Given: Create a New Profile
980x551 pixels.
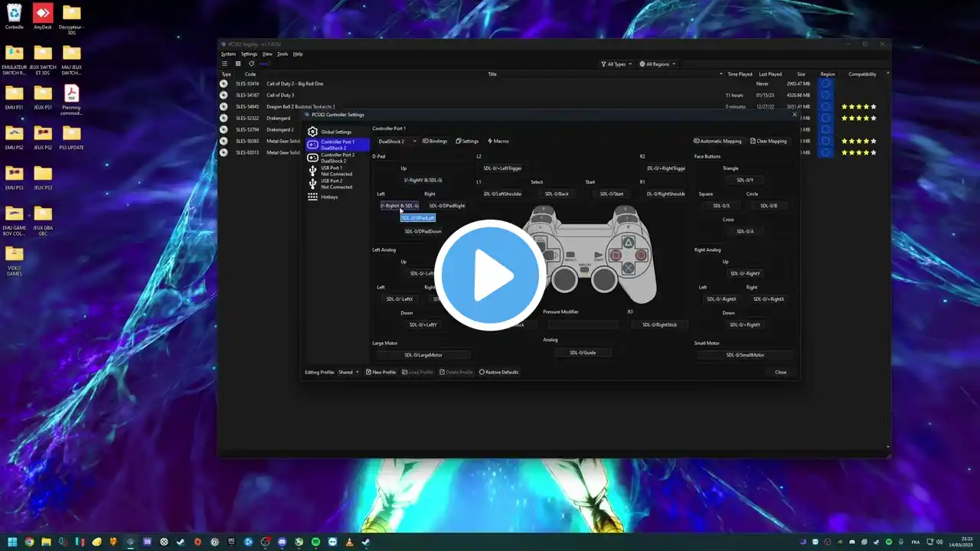Looking at the screenshot, I should tap(381, 372).
